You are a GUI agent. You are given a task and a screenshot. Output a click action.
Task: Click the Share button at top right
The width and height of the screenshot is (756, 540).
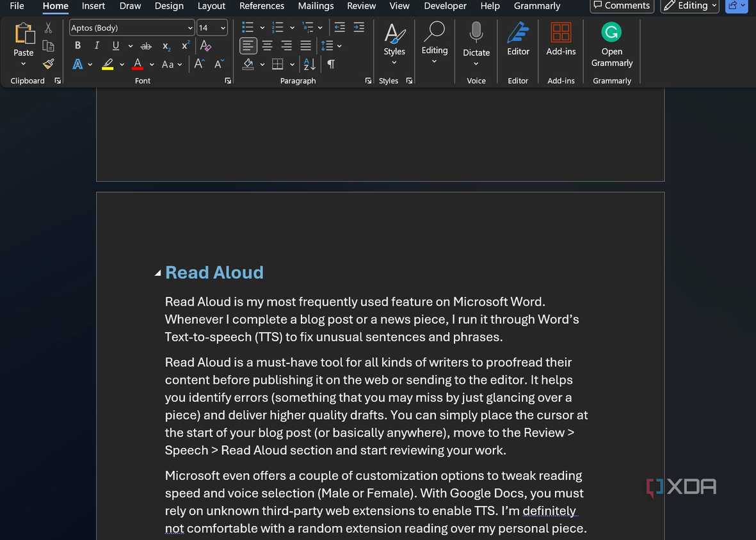(736, 6)
